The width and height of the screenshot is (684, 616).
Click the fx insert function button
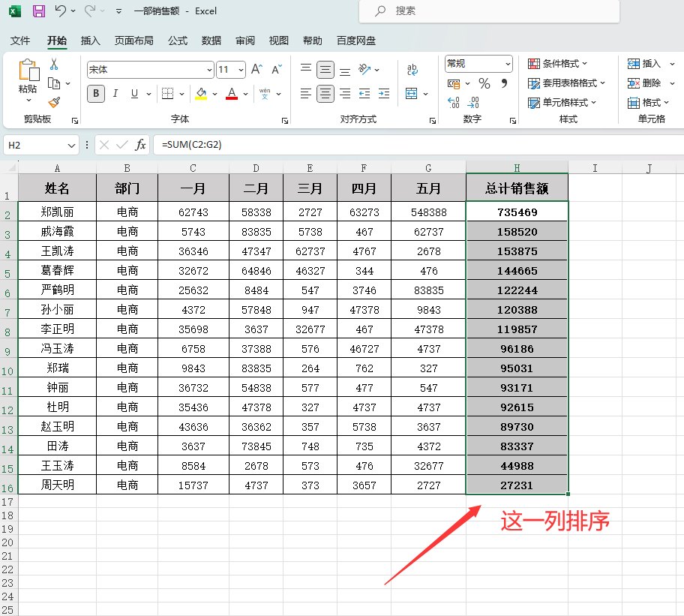(x=140, y=145)
